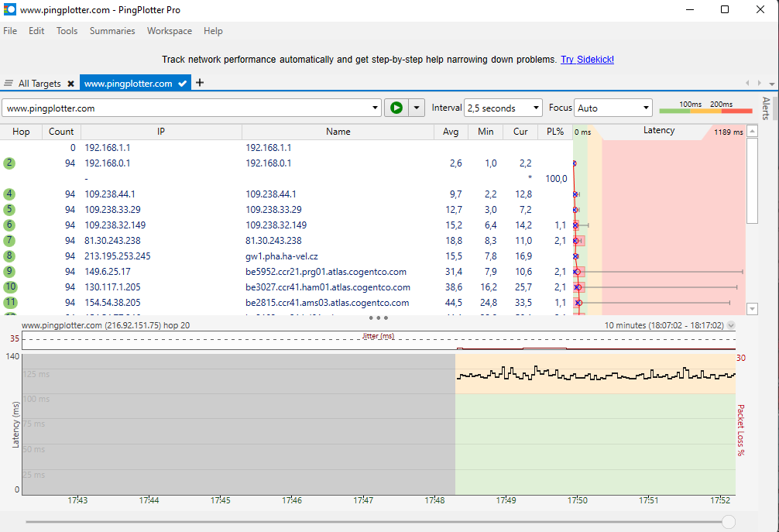The image size is (779, 532).
Task: Click the PingPlotter app icon in title bar
Action: (9, 10)
